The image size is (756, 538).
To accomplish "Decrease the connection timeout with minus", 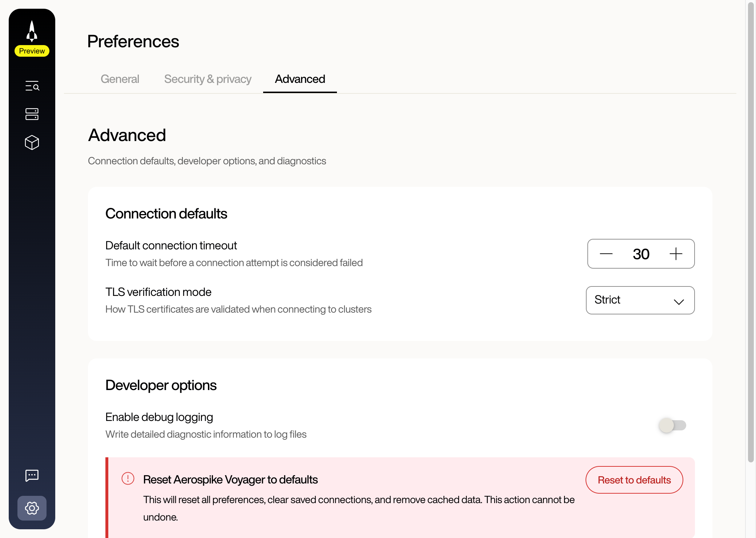I will [x=606, y=254].
